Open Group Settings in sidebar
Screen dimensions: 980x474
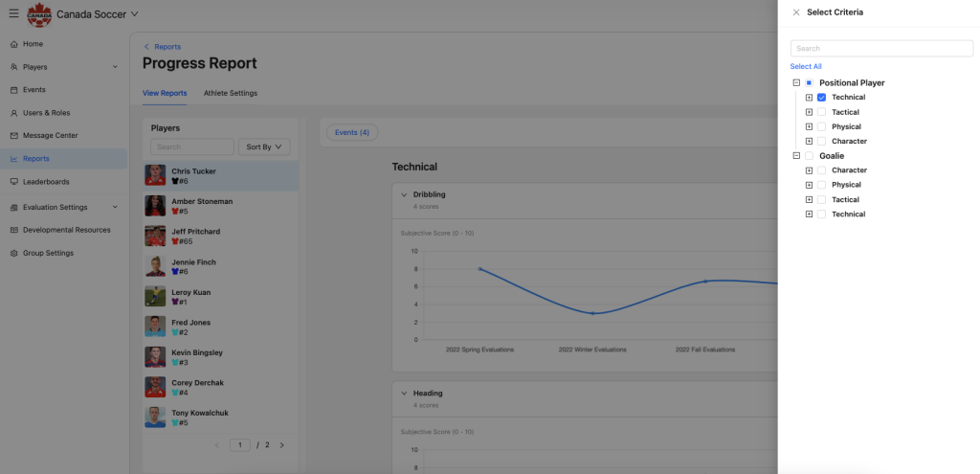pyautogui.click(x=48, y=253)
